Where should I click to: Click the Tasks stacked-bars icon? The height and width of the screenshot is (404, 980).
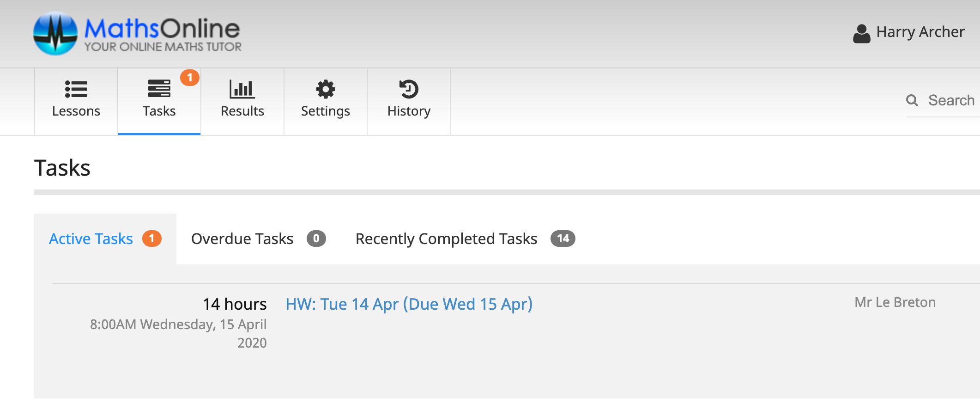coord(159,88)
